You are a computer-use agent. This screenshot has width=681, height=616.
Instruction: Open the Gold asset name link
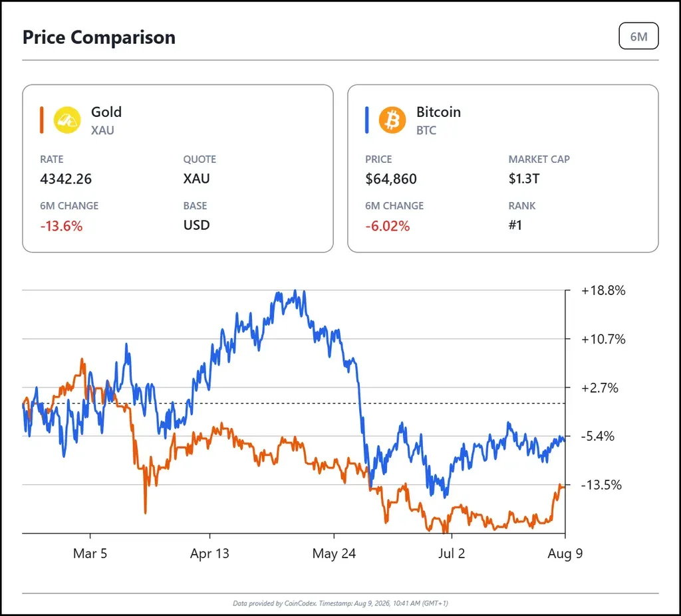click(106, 112)
